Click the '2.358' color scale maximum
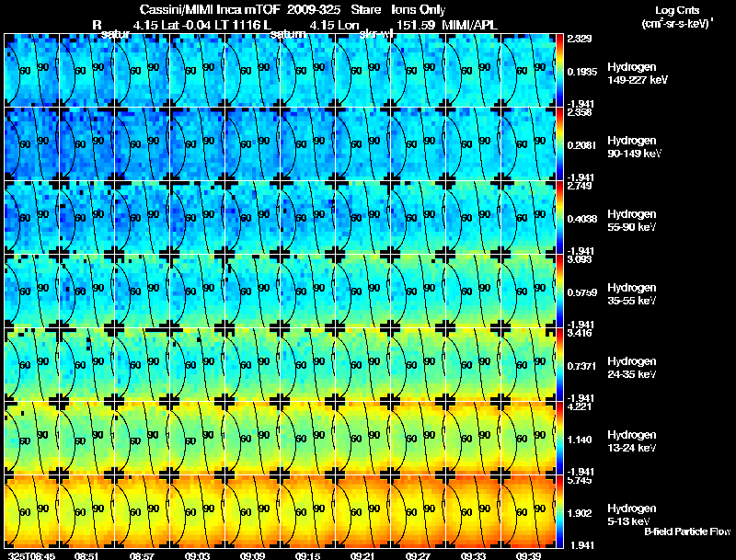 pos(580,112)
